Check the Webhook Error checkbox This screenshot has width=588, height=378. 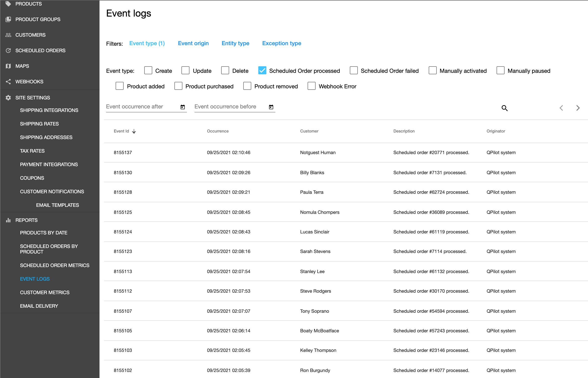pos(311,86)
